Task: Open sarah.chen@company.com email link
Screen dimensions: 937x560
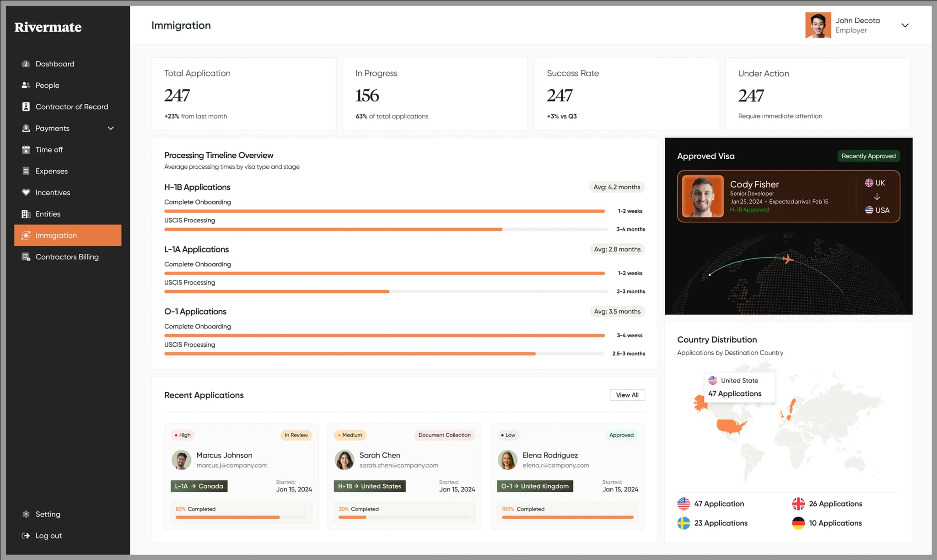Action: pos(398,465)
